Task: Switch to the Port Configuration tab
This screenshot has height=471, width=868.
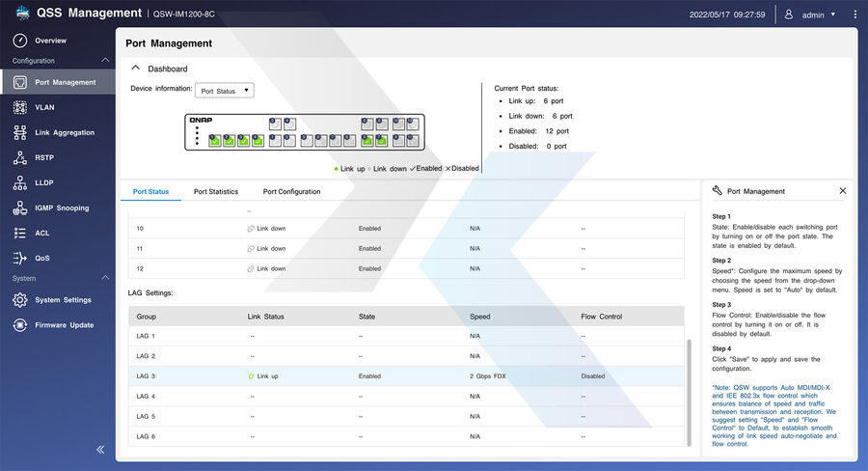Action: [x=291, y=192]
